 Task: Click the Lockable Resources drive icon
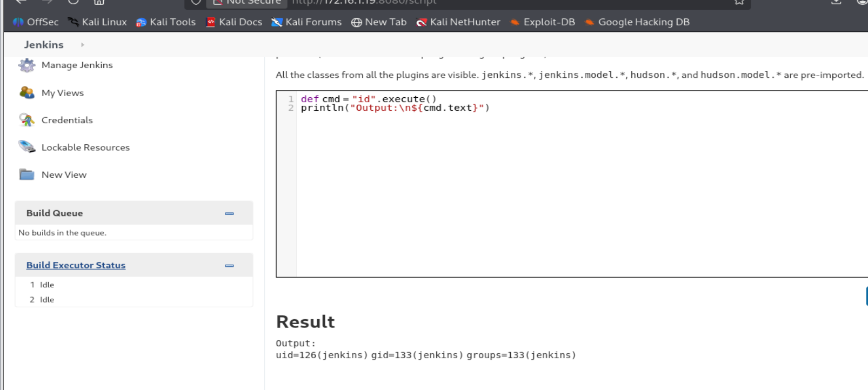click(x=26, y=147)
